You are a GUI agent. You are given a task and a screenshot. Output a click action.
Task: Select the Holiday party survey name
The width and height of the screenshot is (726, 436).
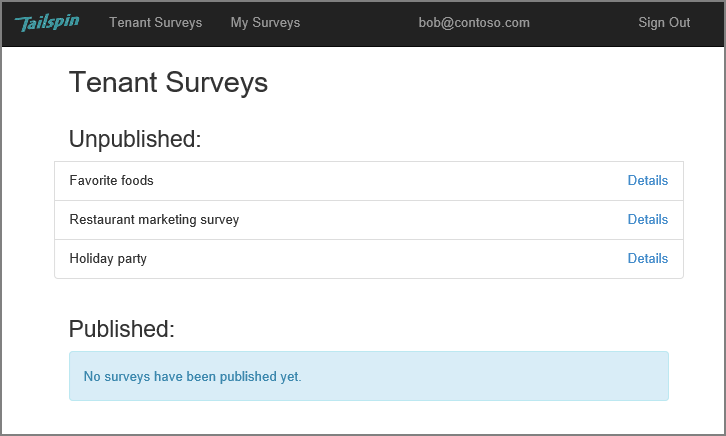[108, 259]
